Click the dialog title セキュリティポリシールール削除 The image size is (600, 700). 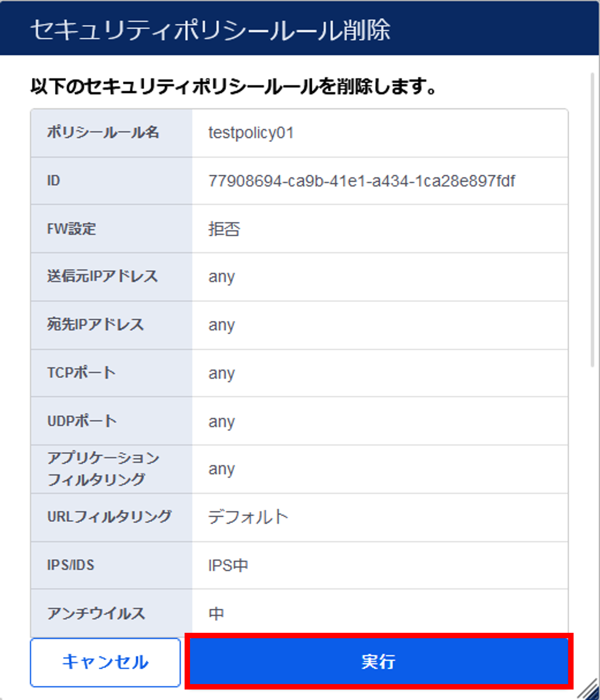pos(210,30)
